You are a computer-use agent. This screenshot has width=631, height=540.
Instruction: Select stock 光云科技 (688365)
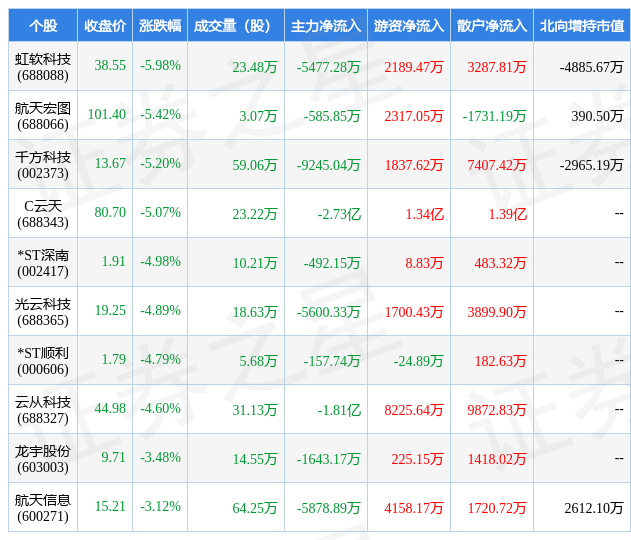click(43, 312)
